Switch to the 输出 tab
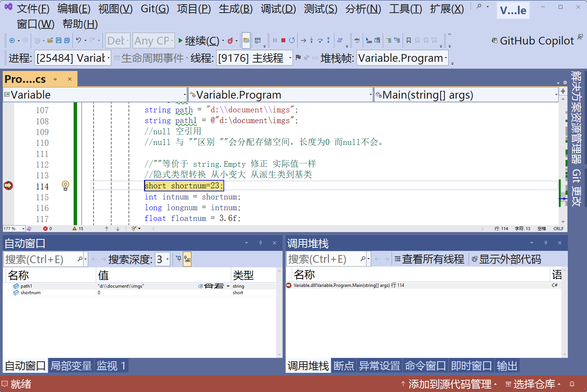 click(x=507, y=366)
